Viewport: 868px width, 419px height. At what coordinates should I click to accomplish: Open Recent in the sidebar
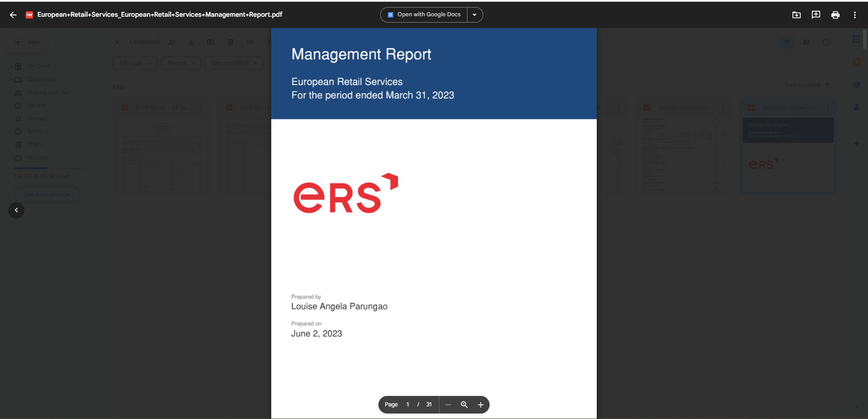pyautogui.click(x=37, y=105)
